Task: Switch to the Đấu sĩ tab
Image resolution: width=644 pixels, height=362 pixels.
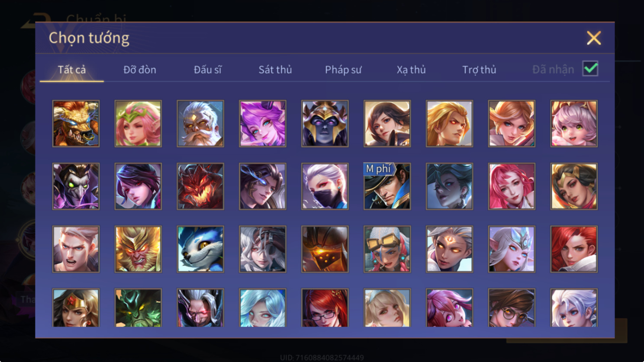Action: pyautogui.click(x=208, y=70)
